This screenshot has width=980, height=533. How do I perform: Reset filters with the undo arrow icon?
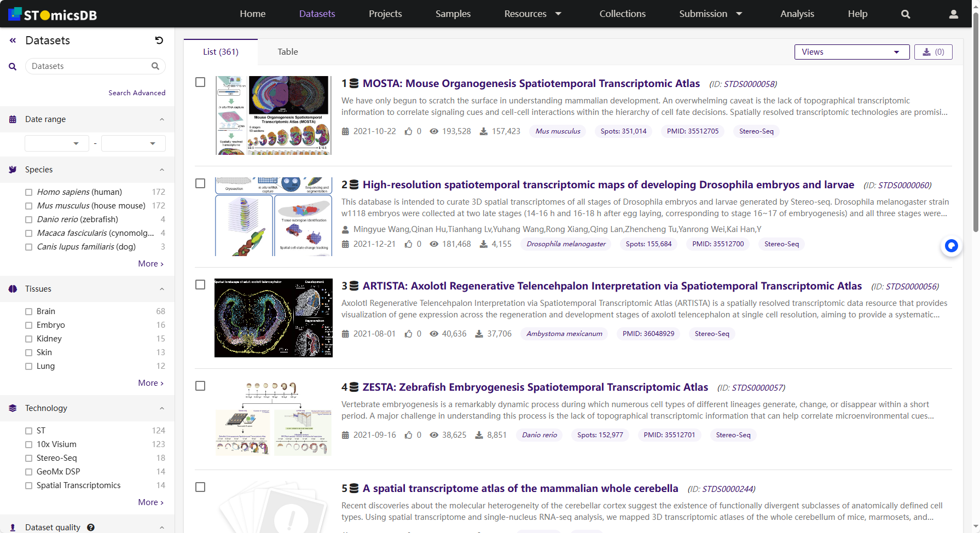tap(159, 40)
